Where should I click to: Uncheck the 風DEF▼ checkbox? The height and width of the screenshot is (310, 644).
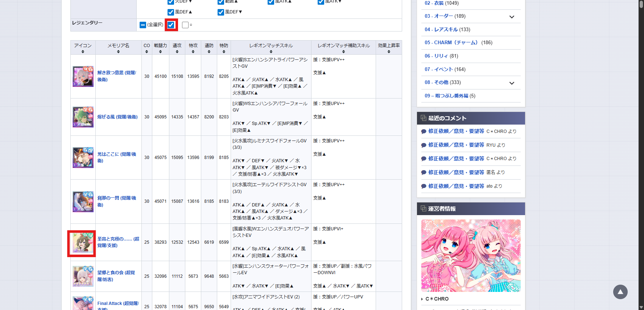point(221,12)
